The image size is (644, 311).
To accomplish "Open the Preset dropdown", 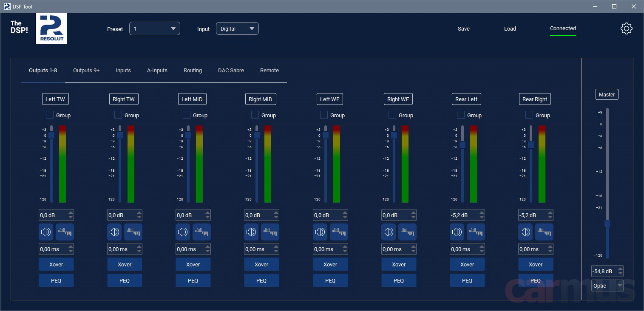I will click(x=155, y=28).
